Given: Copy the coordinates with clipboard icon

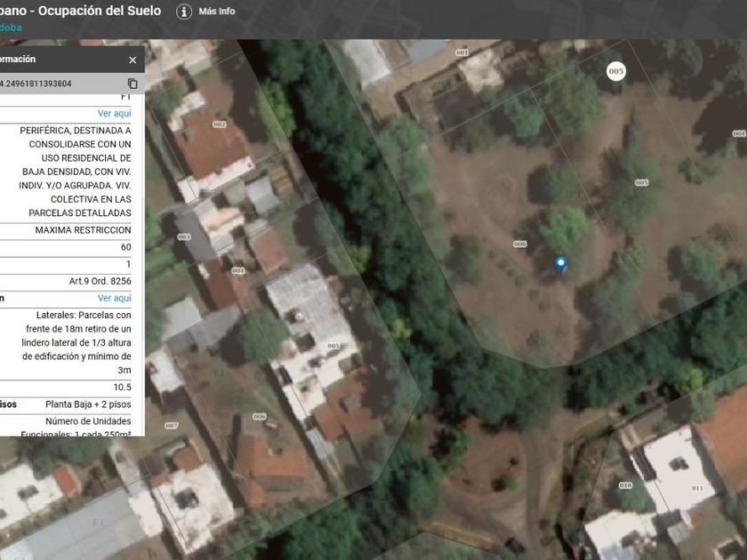Looking at the screenshot, I should [133, 84].
